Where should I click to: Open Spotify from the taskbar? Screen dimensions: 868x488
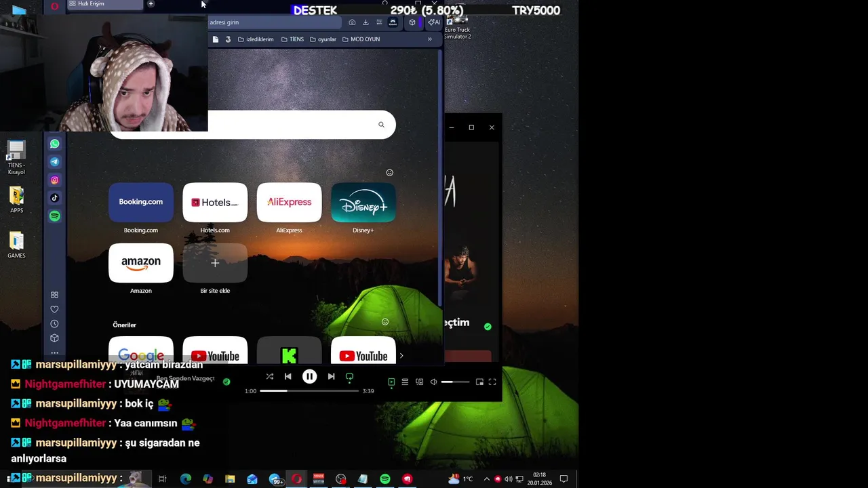tap(384, 479)
